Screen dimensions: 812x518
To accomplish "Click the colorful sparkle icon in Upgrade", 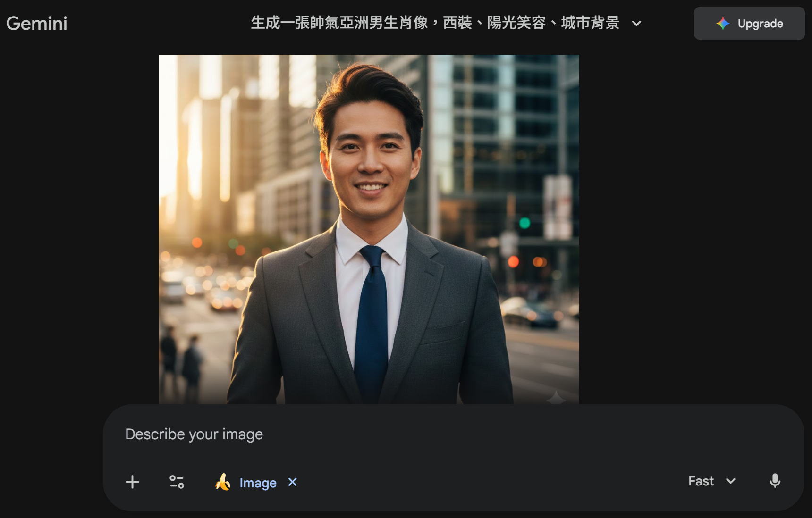I will coord(723,24).
